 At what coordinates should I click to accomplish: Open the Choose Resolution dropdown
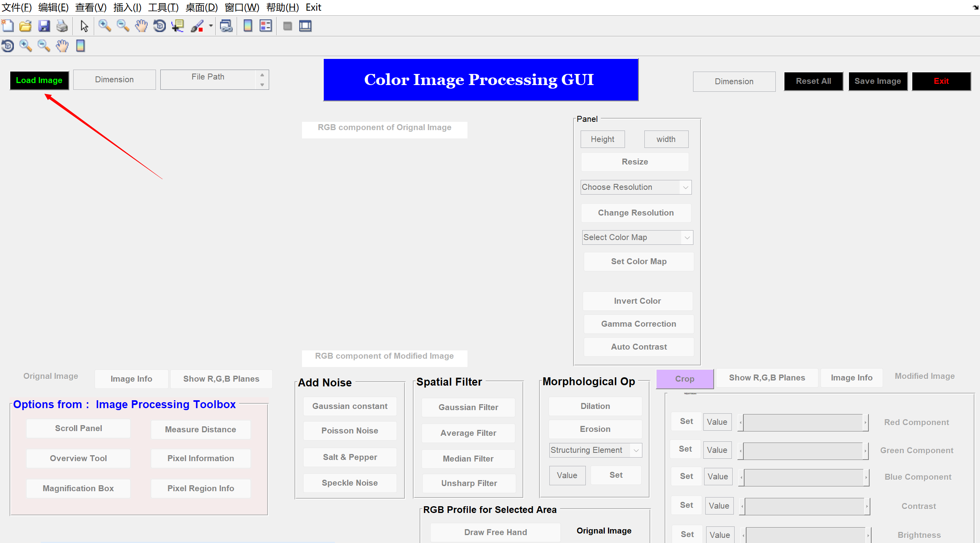(x=636, y=187)
